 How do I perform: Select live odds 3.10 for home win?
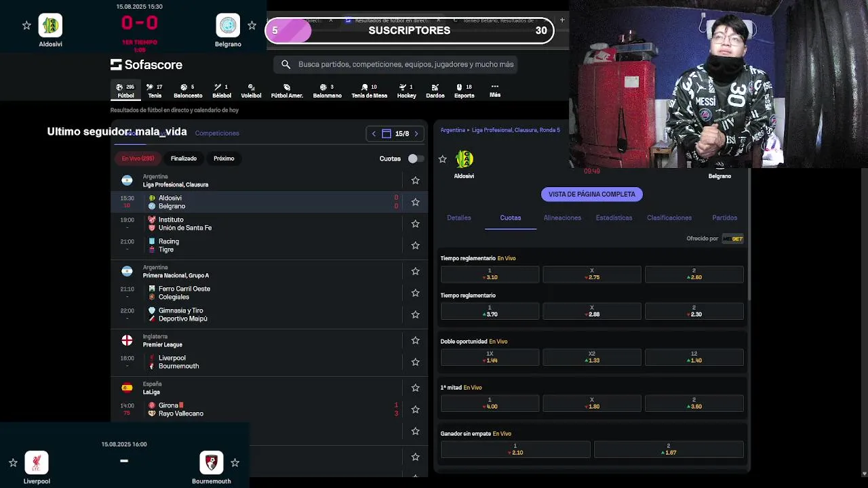(x=490, y=274)
